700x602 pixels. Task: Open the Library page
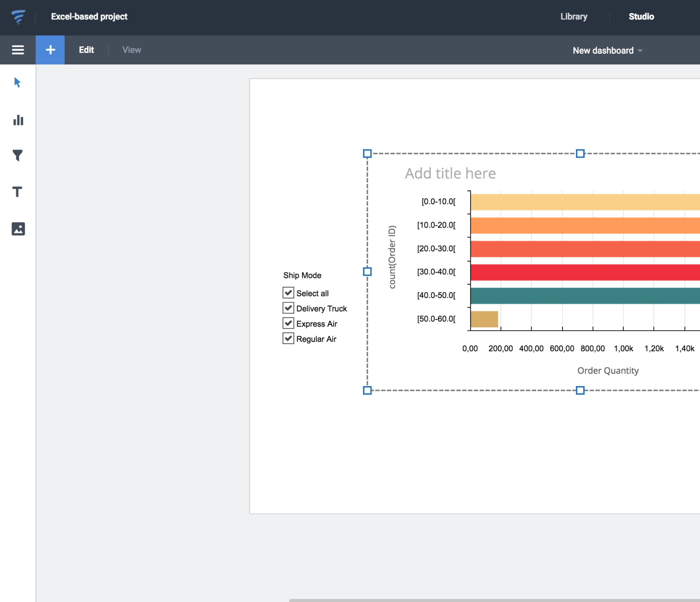(x=573, y=17)
